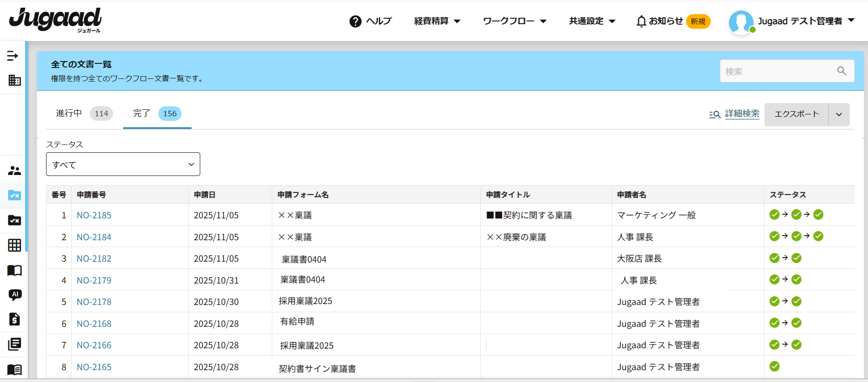Open the ステータス dropdown showing すべて
The height and width of the screenshot is (382, 868).
pyautogui.click(x=123, y=165)
